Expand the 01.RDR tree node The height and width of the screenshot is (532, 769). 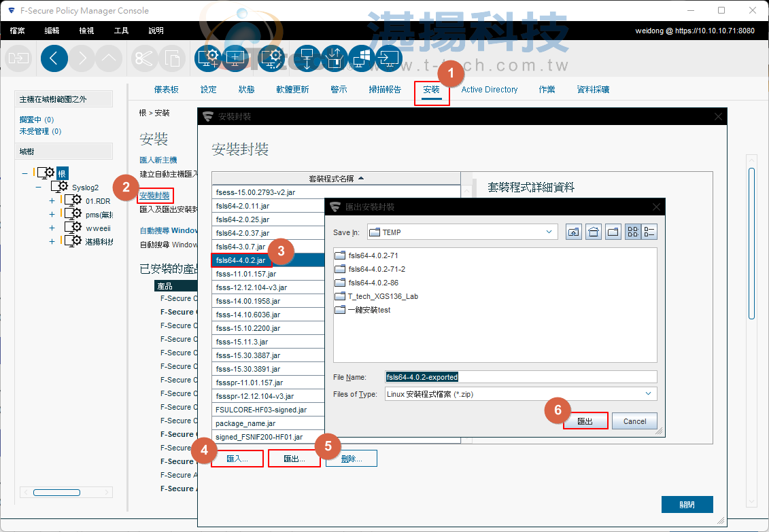click(52, 201)
